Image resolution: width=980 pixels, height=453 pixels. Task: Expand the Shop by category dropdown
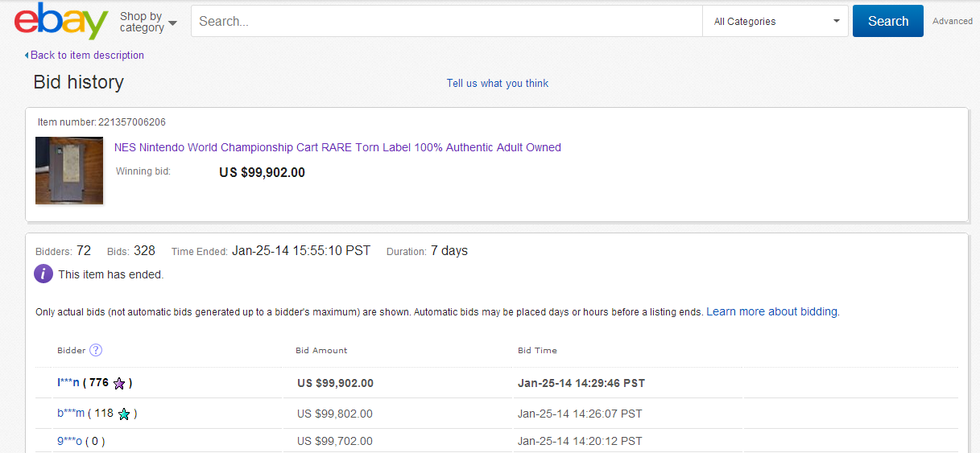click(x=148, y=22)
